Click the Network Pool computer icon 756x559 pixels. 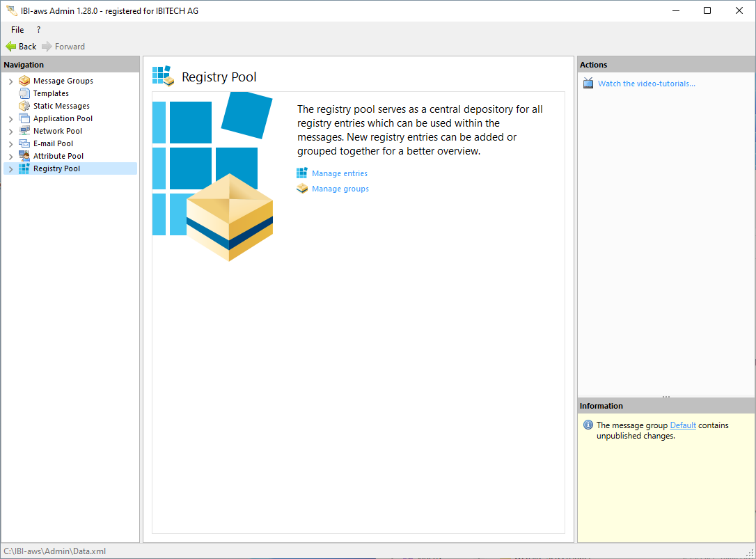click(24, 131)
